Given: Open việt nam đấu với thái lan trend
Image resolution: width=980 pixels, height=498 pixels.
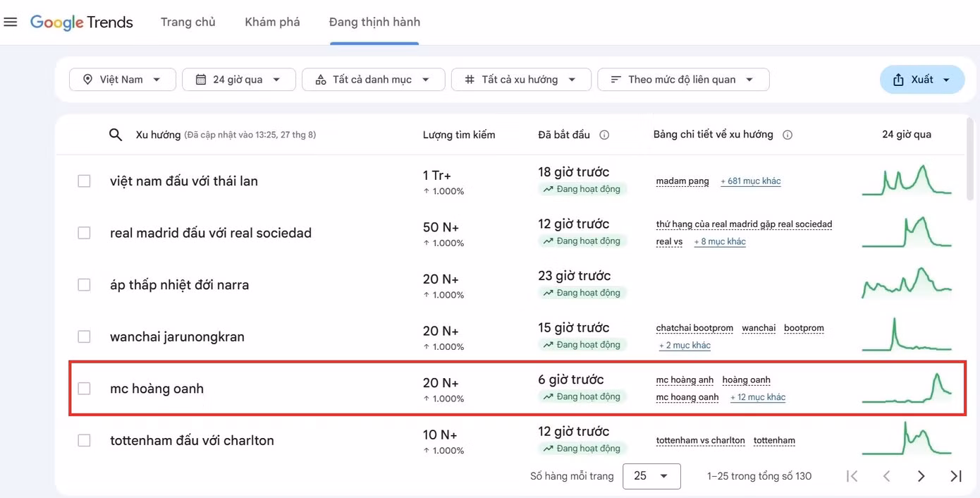Looking at the screenshot, I should pyautogui.click(x=184, y=181).
